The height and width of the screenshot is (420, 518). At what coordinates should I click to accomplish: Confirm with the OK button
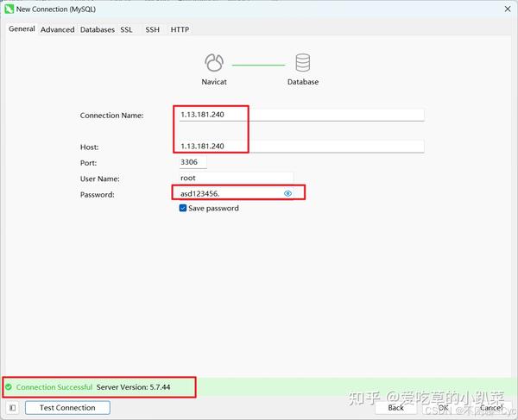pos(444,408)
